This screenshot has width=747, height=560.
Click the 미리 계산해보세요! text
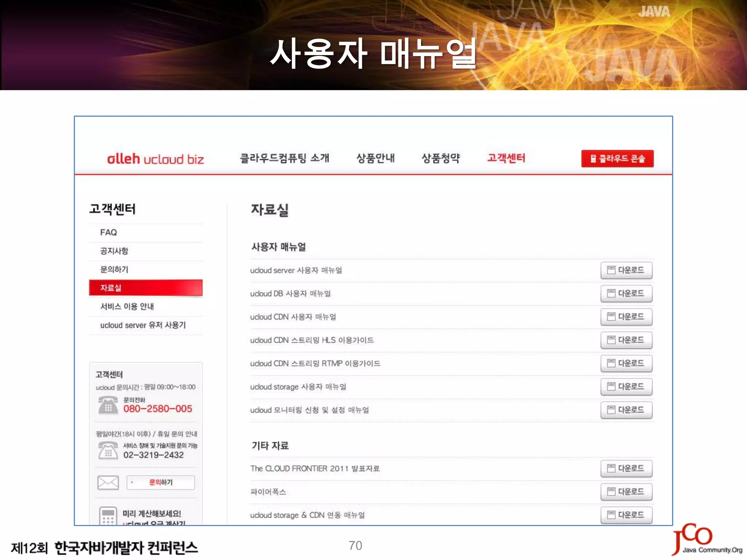coord(152,514)
